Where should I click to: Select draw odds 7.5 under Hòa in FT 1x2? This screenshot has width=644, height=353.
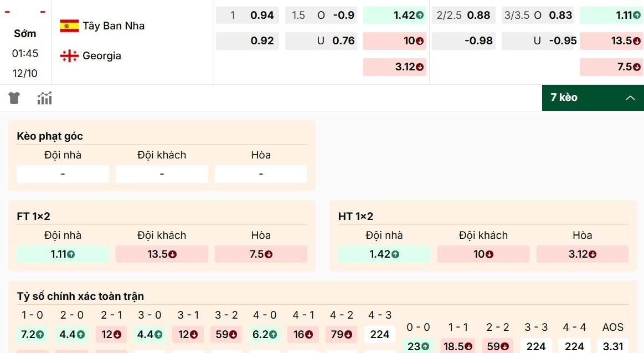[x=261, y=254]
